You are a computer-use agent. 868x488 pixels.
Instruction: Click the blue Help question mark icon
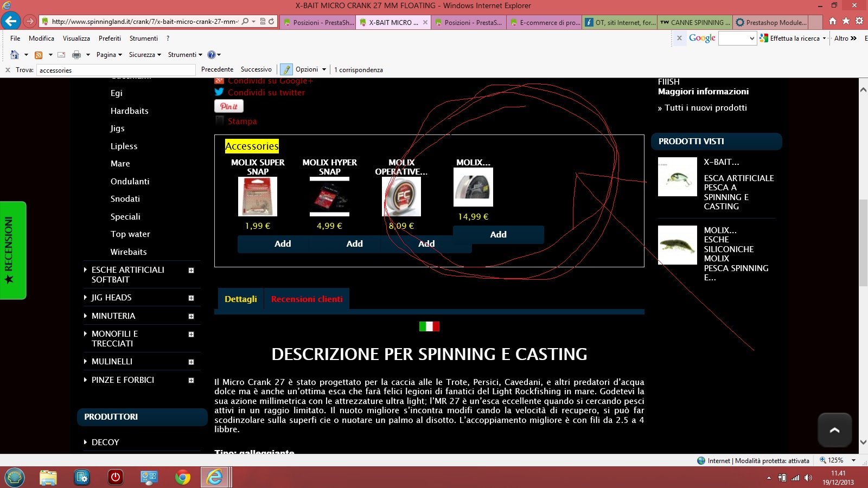[x=212, y=55]
